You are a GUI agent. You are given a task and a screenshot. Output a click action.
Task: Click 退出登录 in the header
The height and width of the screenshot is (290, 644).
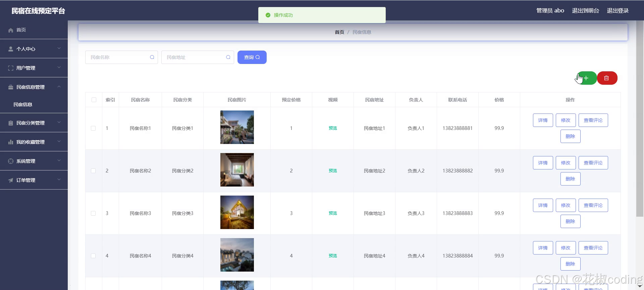618,11
